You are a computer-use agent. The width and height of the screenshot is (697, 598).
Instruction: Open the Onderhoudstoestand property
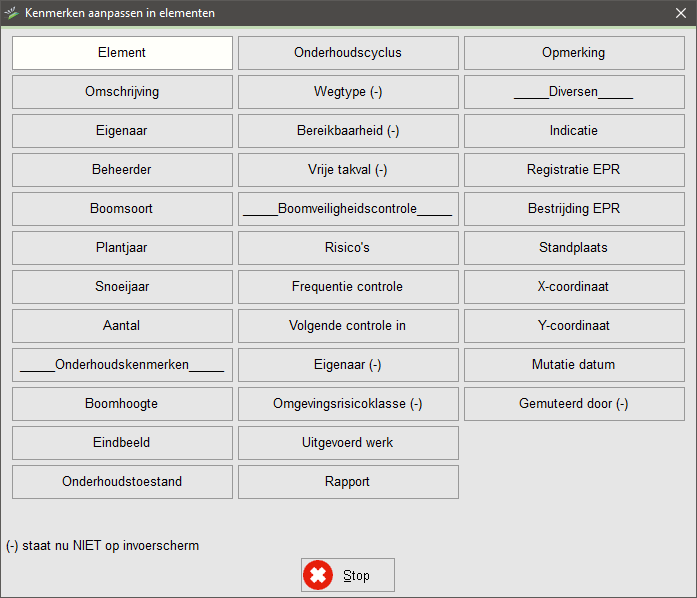[122, 482]
